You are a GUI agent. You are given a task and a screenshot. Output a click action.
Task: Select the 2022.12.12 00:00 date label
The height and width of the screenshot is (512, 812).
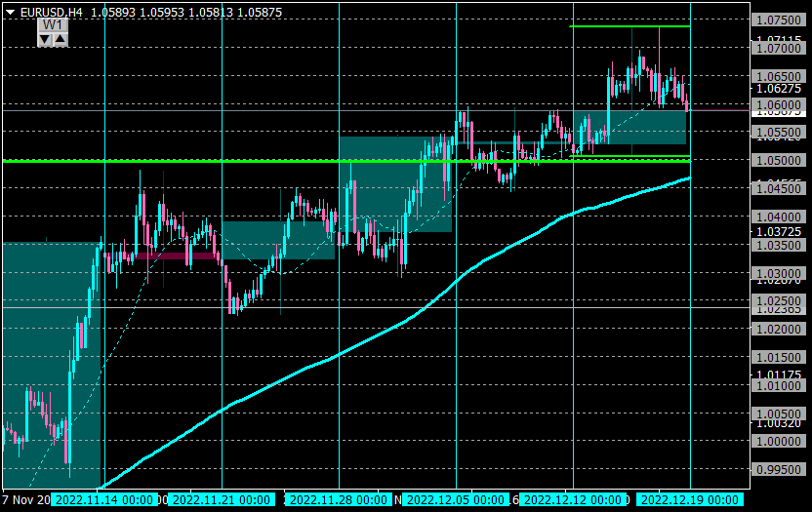[573, 500]
